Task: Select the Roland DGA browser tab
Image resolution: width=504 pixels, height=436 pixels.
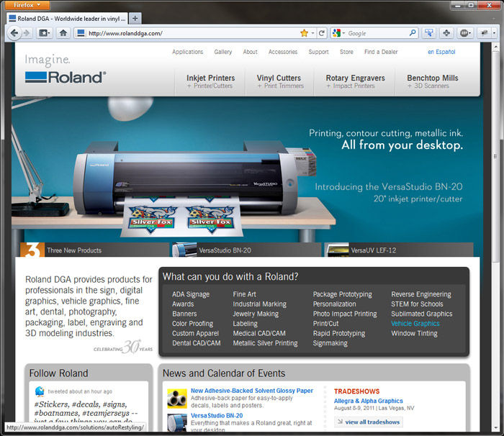Action: (x=67, y=19)
